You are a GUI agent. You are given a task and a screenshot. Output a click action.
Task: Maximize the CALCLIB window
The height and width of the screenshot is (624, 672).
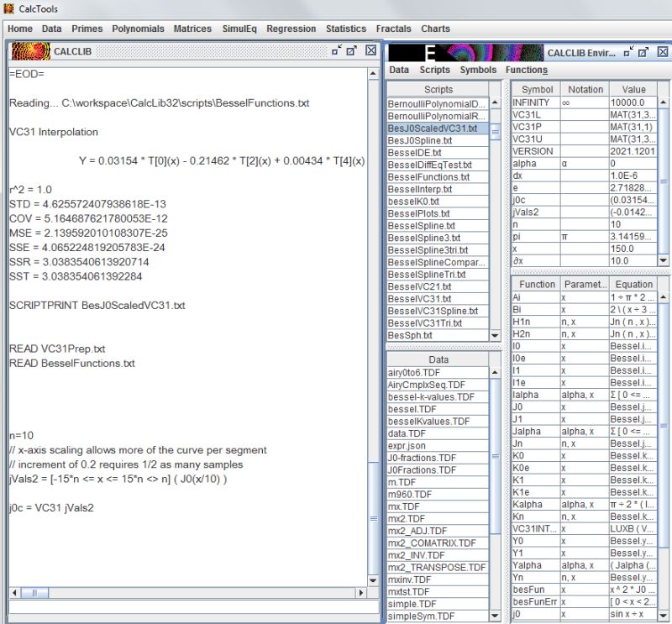[x=352, y=50]
